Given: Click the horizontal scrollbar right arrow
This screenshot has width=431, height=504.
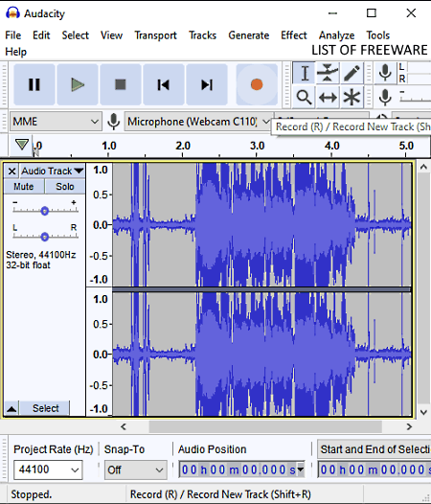Looking at the screenshot, I should tap(409, 426).
